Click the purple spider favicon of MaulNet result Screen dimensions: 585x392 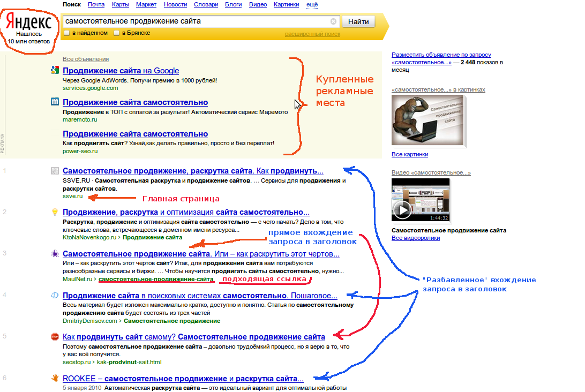pyautogui.click(x=55, y=254)
